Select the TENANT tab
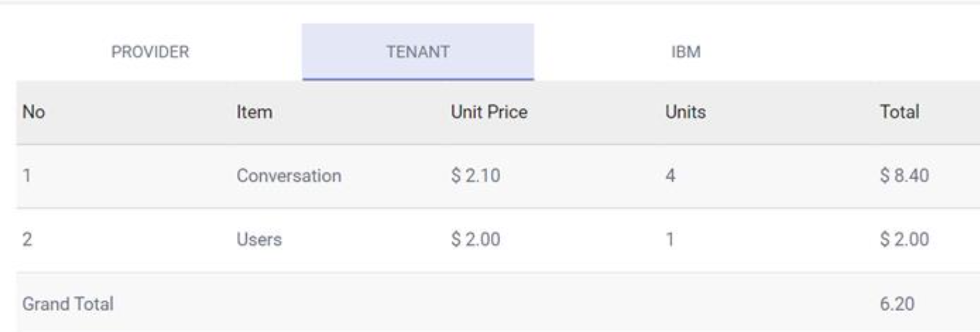980x332 pixels. pos(418,52)
